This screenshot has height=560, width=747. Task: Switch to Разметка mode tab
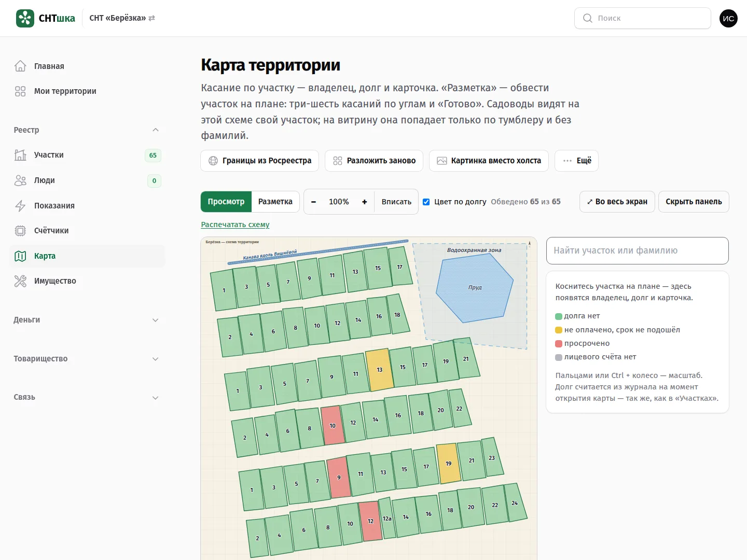pyautogui.click(x=275, y=202)
